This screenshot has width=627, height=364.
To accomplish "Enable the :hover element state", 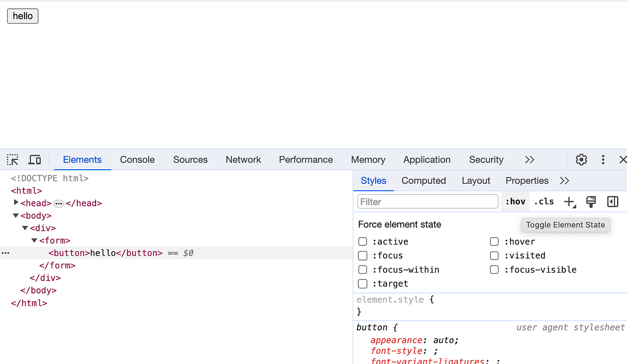I will [494, 241].
